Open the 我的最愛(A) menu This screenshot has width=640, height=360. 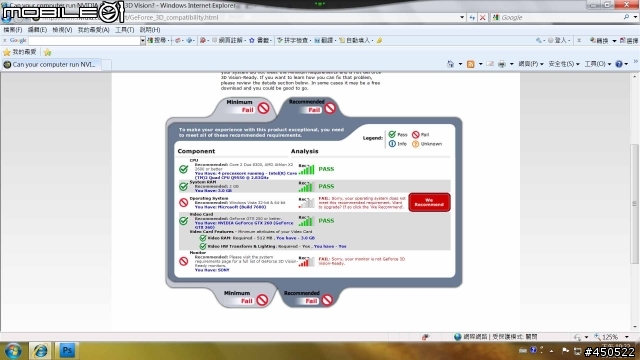pos(93,30)
